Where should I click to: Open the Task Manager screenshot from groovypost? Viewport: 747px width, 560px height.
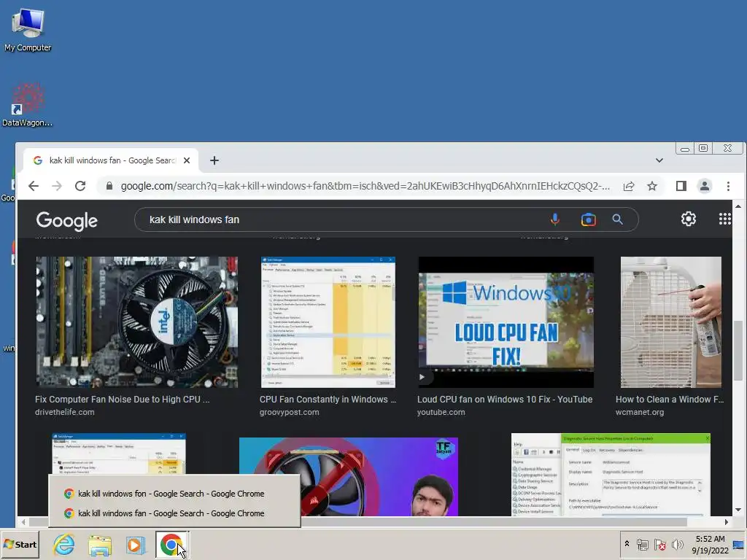(328, 322)
